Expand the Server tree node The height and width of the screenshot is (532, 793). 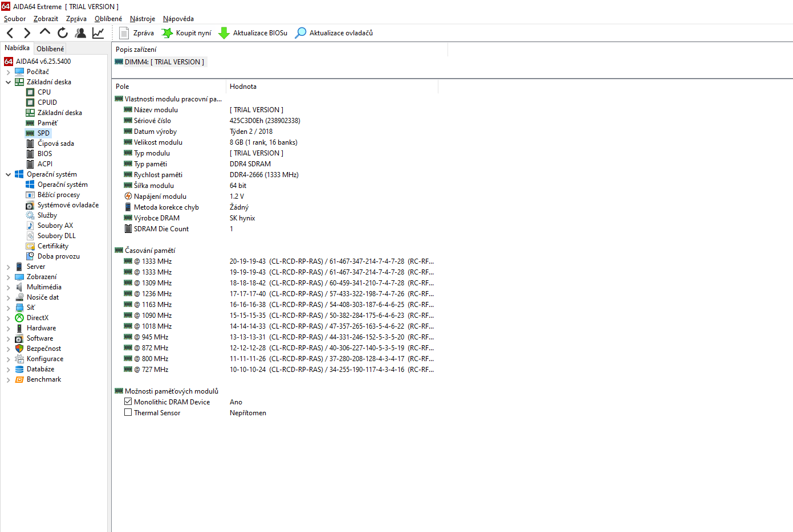pos(8,267)
